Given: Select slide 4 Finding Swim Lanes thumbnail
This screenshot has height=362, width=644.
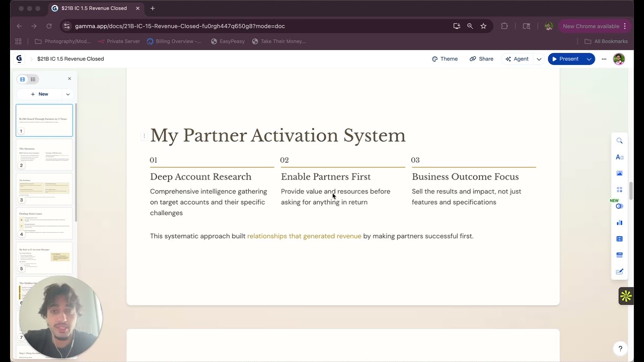Looking at the screenshot, I should click(x=44, y=223).
